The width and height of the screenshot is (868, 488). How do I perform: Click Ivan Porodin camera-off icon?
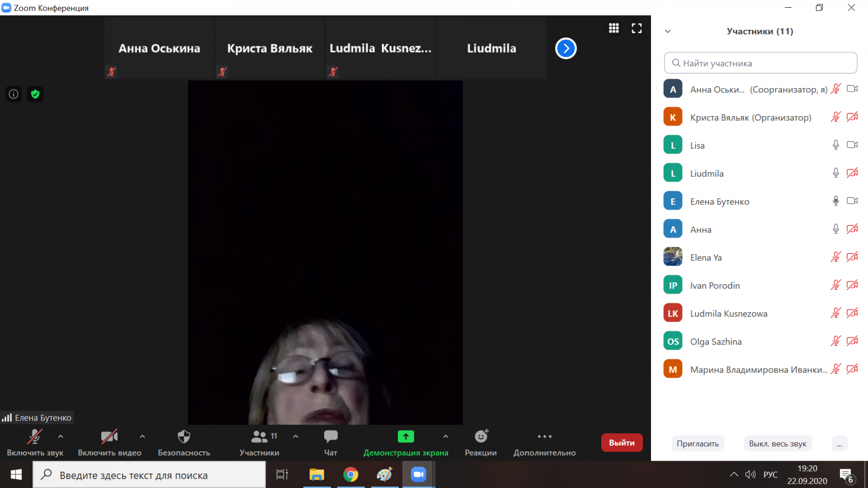tap(852, 285)
